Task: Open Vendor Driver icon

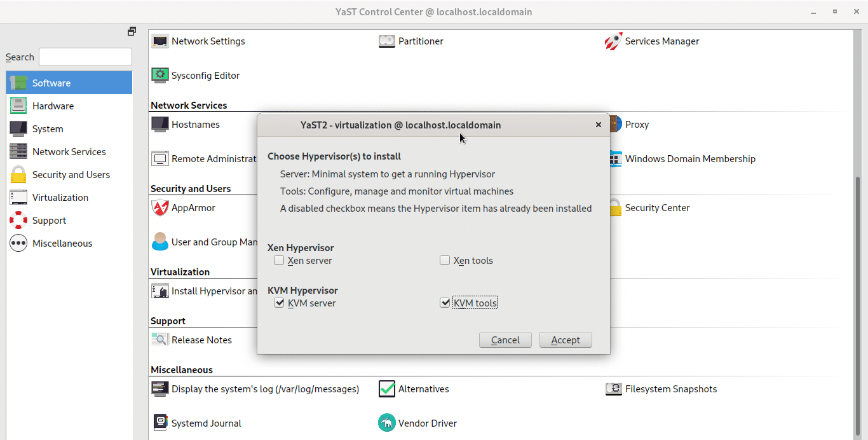Action: (387, 423)
